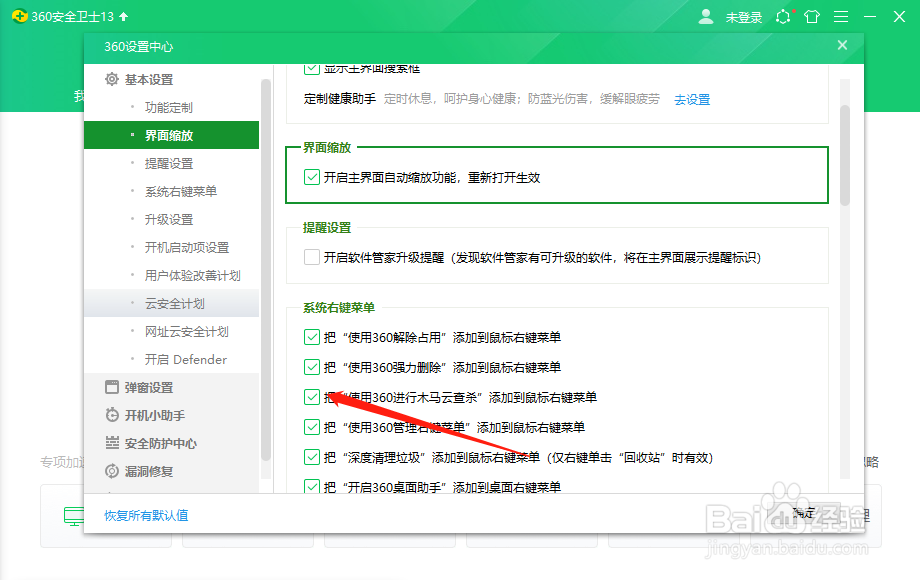Viewport: 920px width, 580px height.
Task: Click the settings content vertical scrollbar
Action: pyautogui.click(x=845, y=155)
